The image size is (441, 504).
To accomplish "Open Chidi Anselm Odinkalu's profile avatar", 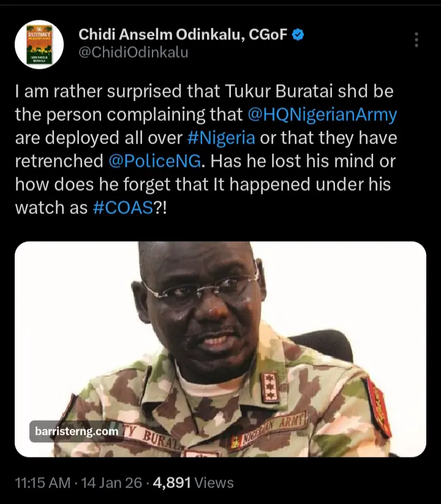I will [x=39, y=44].
